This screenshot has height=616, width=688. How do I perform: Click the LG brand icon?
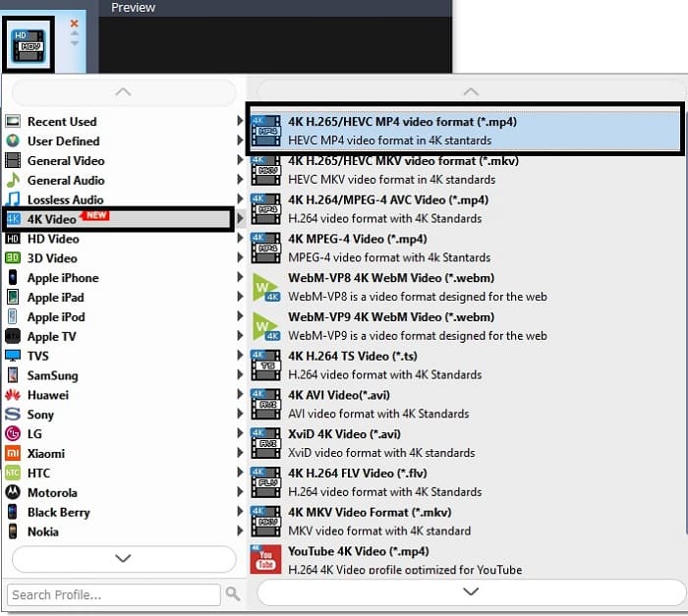(x=13, y=433)
